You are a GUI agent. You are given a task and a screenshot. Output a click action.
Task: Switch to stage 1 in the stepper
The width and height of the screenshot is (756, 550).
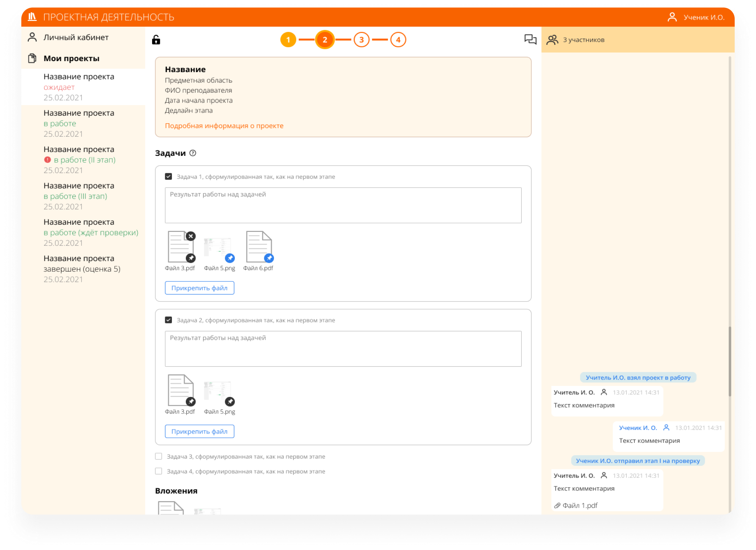pos(288,40)
